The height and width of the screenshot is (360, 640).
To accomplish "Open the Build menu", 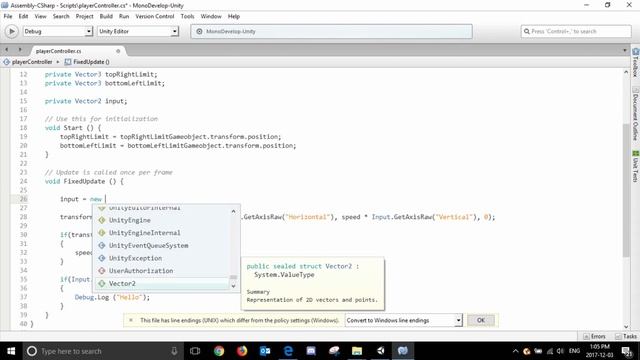I will tap(106, 16).
